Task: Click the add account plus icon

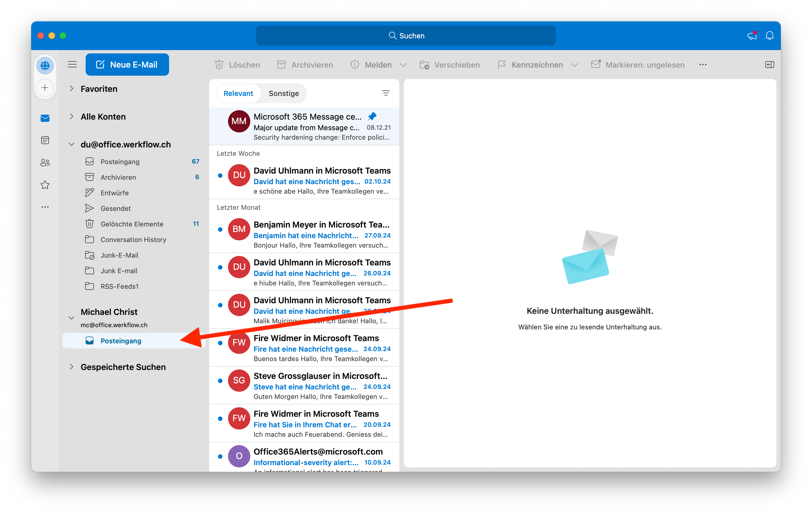Action: click(x=45, y=88)
